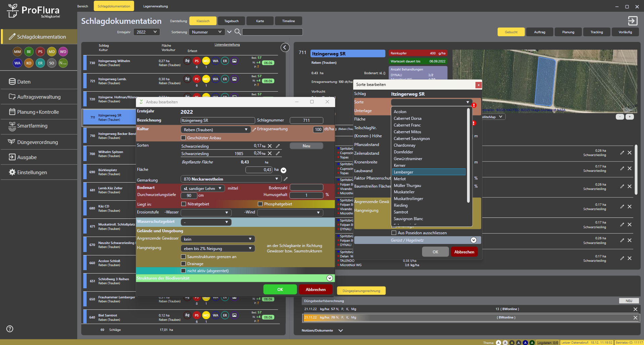Click the help question mark icon
The image size is (644, 345).
(x=10, y=329)
